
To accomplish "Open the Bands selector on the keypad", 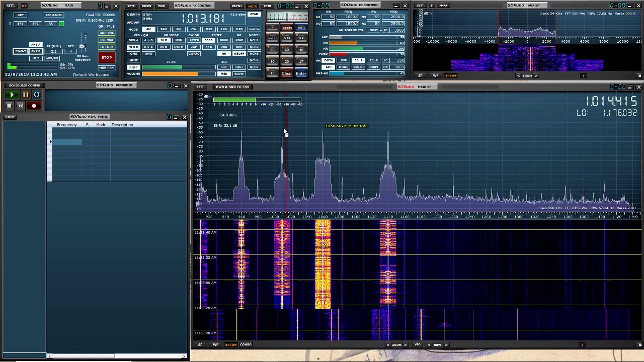I will (x=286, y=28).
